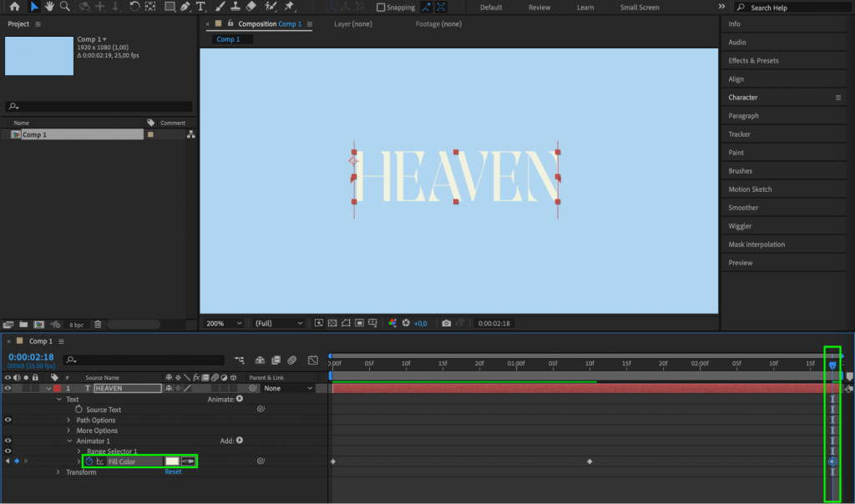Viewport: 855px width, 504px height.
Task: Activate the Zoom tool
Action: click(63, 7)
